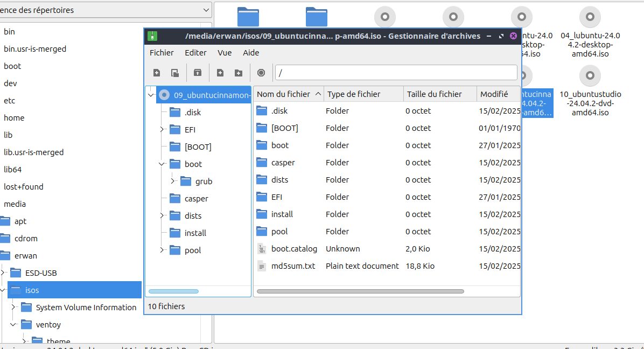The image size is (644, 349).
Task: Select lib64 in the file manager tree
Action: (12, 170)
